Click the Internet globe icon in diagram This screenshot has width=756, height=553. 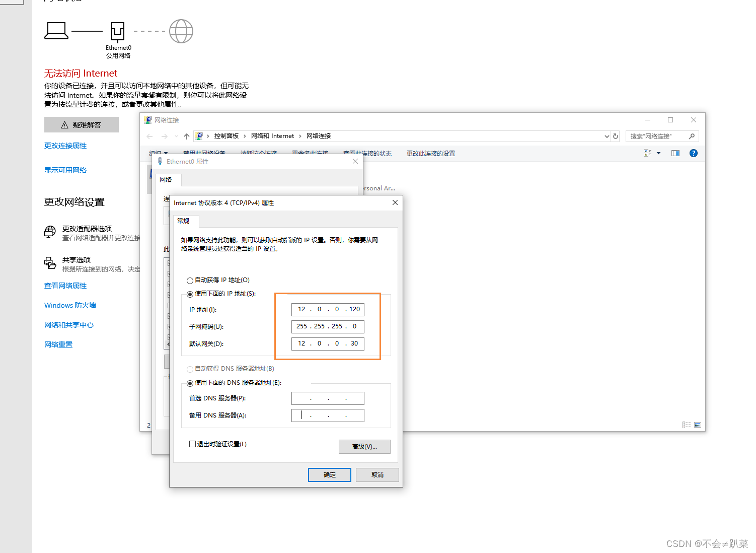(181, 31)
